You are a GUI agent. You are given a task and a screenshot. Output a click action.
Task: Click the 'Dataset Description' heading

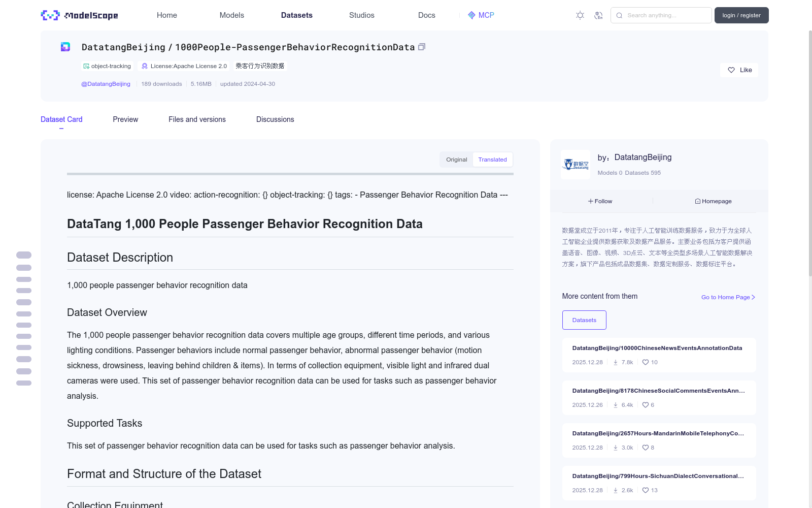[x=120, y=258]
